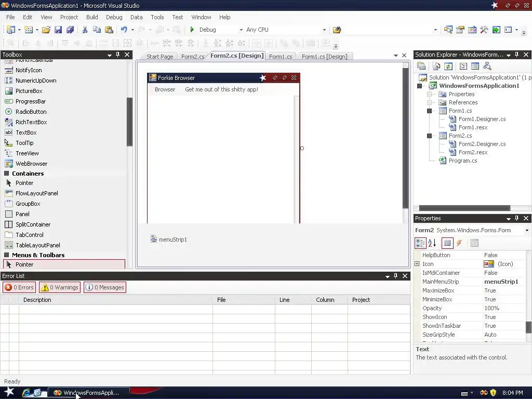This screenshot has width=532, height=399.
Task: Select SplitContainer in Toolbox
Action: point(33,224)
